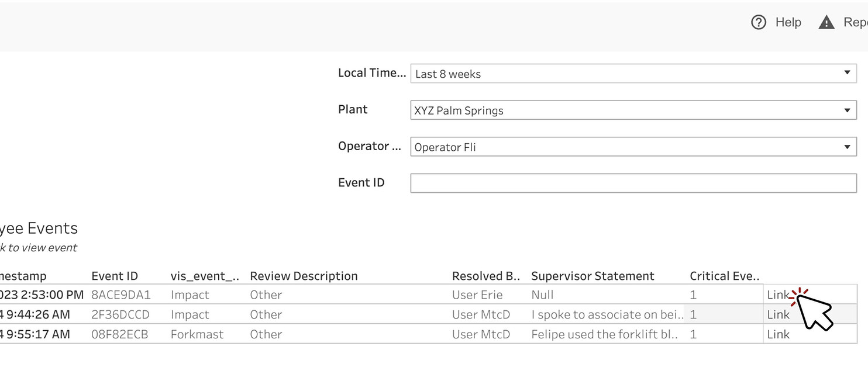Click the warning triangle Report icon

tap(826, 23)
